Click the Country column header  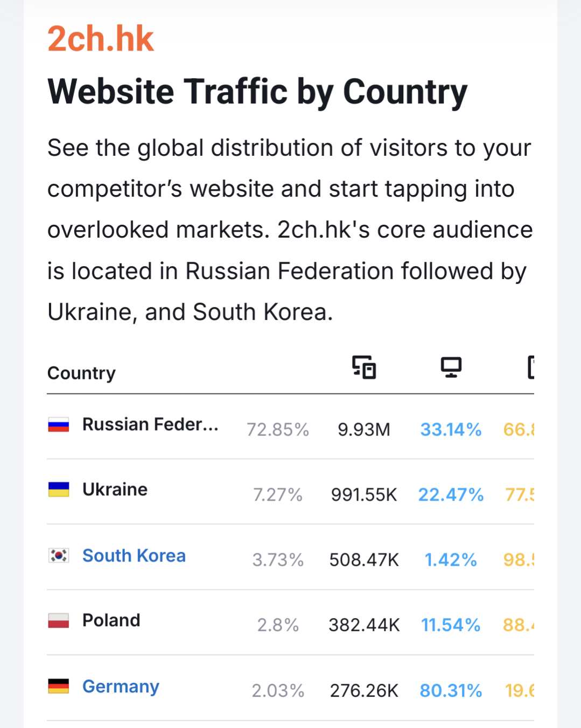[81, 373]
